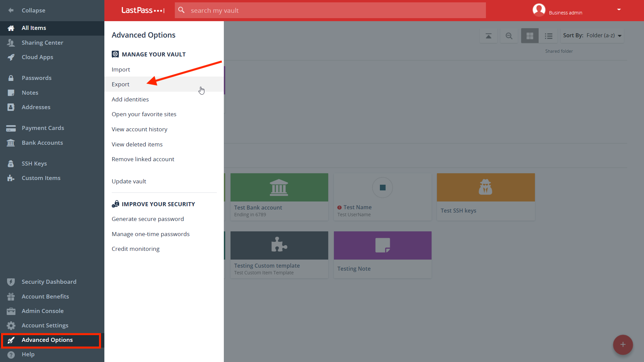Open View account history
Image resolution: width=644 pixels, height=362 pixels.
tap(140, 129)
